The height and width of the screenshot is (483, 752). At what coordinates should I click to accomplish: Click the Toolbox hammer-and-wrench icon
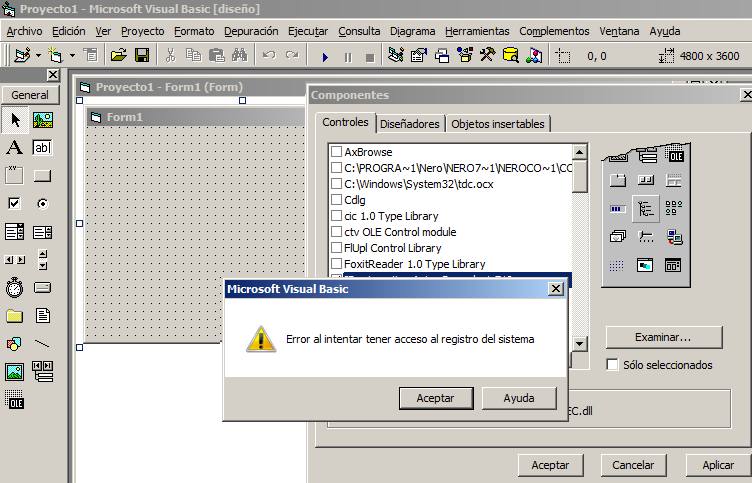click(x=488, y=56)
